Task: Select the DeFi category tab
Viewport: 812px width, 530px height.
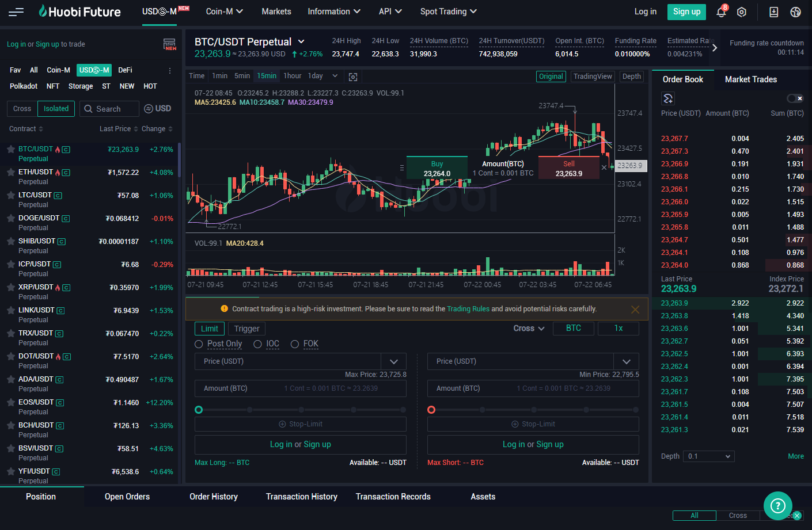Action: coord(125,70)
